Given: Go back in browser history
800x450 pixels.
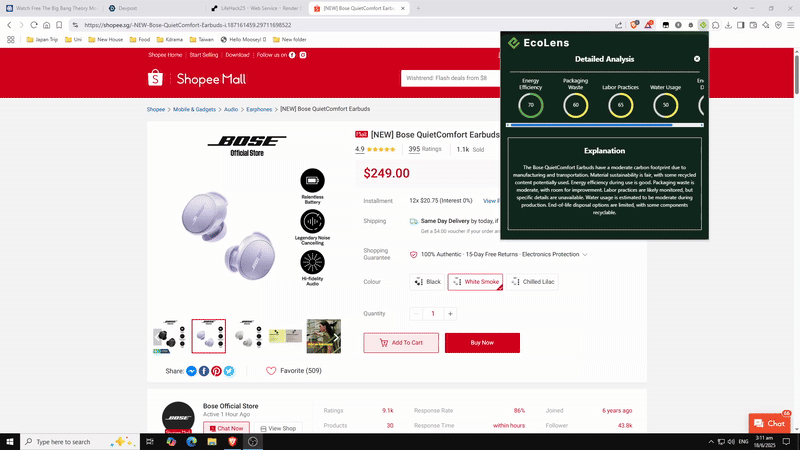Looking at the screenshot, I should (9, 25).
